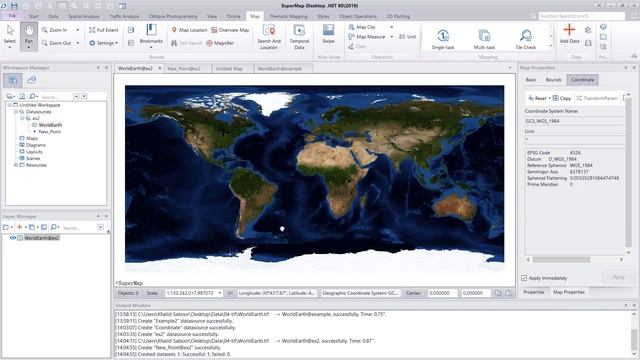Image resolution: width=640 pixels, height=360 pixels.
Task: Click the Apply button
Action: pos(618,277)
